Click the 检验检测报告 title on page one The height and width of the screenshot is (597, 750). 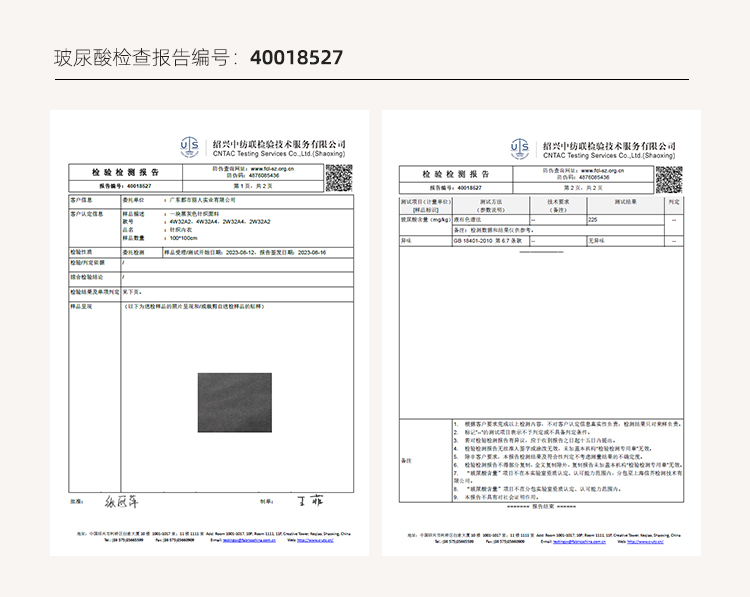(125, 173)
